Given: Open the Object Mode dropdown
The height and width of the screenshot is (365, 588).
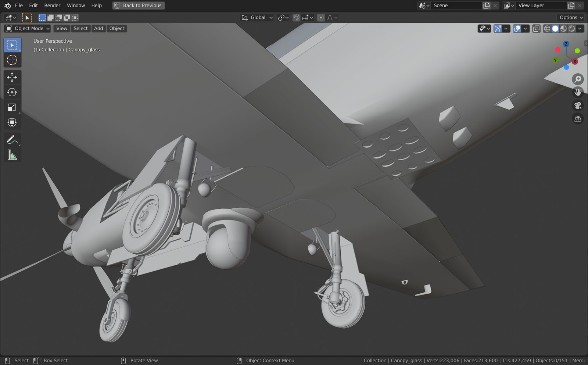Looking at the screenshot, I should tap(26, 28).
